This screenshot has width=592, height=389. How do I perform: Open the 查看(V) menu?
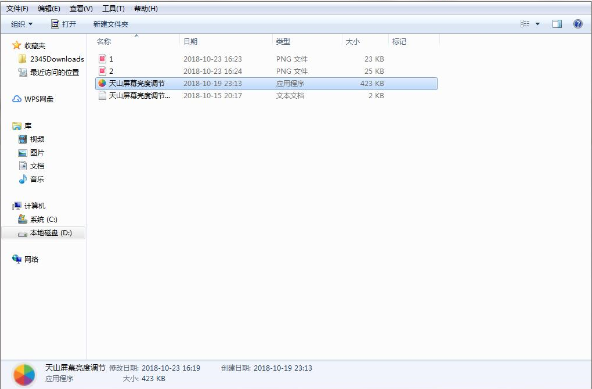pos(81,8)
